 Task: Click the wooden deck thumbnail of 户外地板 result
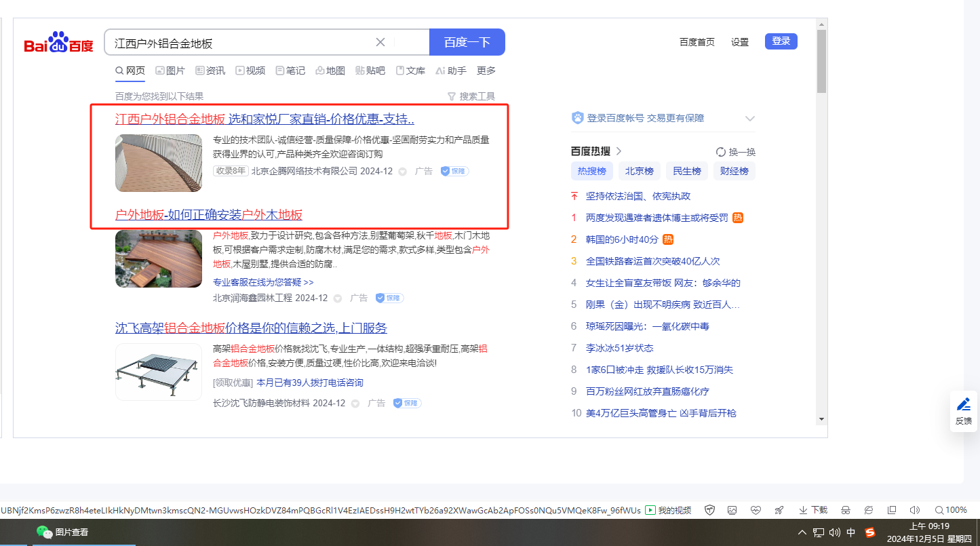159,258
